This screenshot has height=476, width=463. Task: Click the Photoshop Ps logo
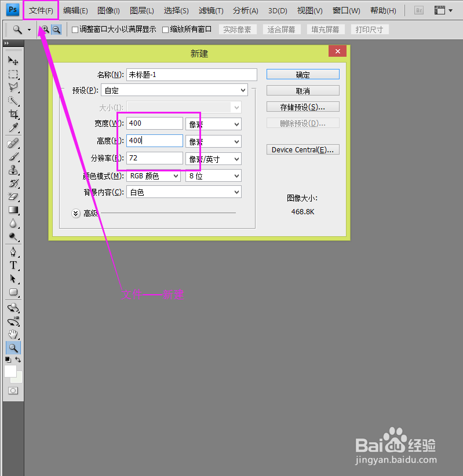pos(13,10)
